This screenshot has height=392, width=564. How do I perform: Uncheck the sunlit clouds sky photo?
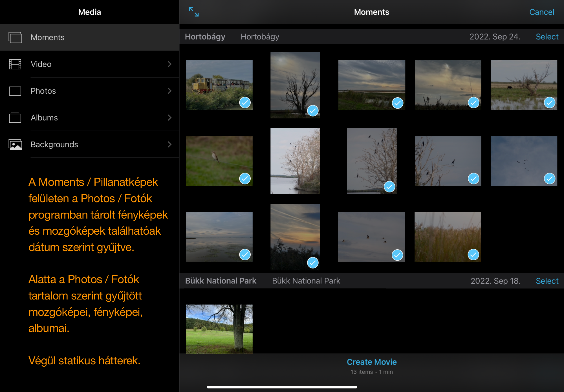[x=473, y=103]
